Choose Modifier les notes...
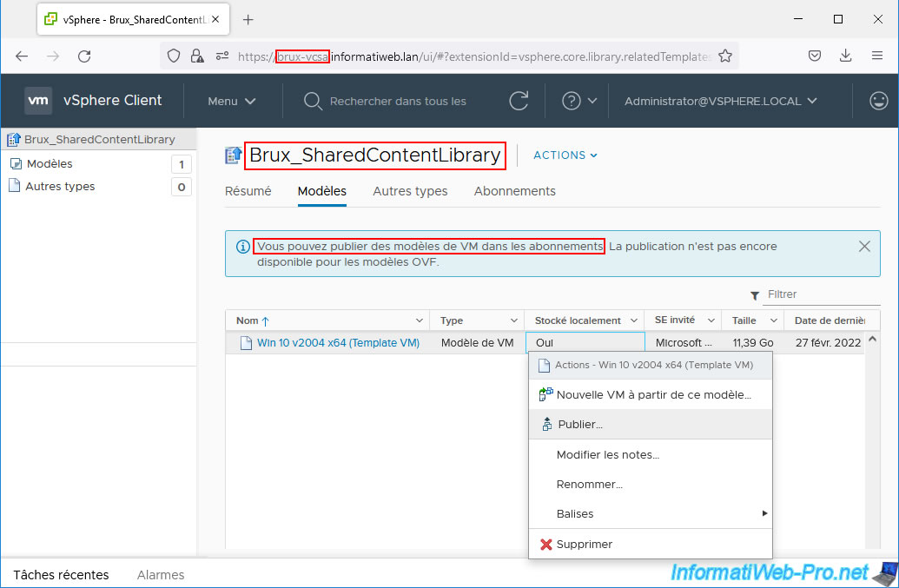 tap(651, 454)
